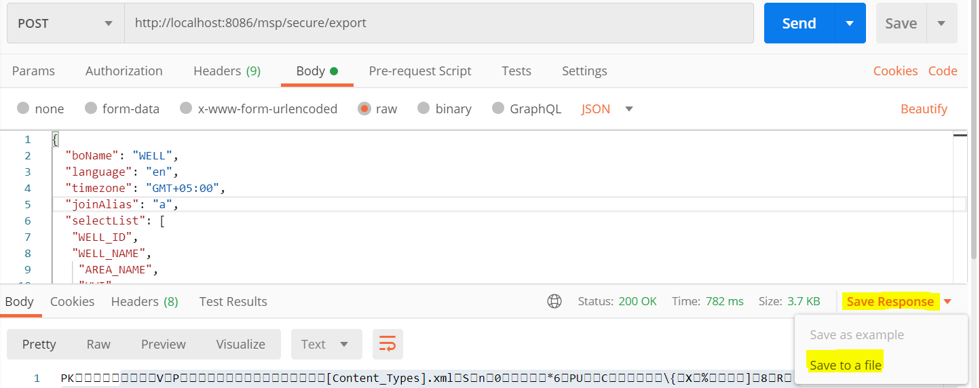Click the "WELL_NAME" entry in editor
Viewport: 980px width, 388px height.
pyautogui.click(x=111, y=253)
